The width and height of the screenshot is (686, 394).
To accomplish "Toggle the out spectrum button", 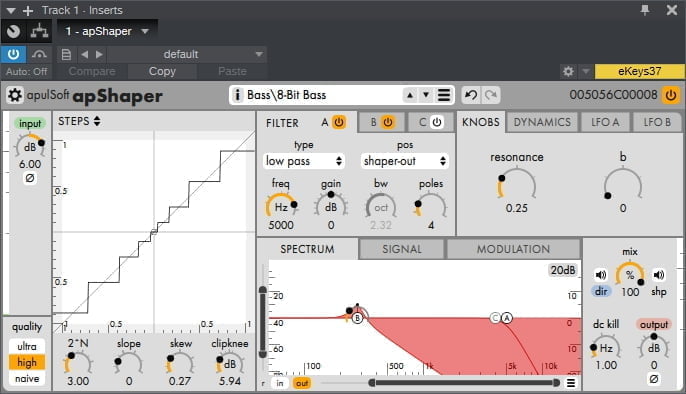I will [302, 384].
